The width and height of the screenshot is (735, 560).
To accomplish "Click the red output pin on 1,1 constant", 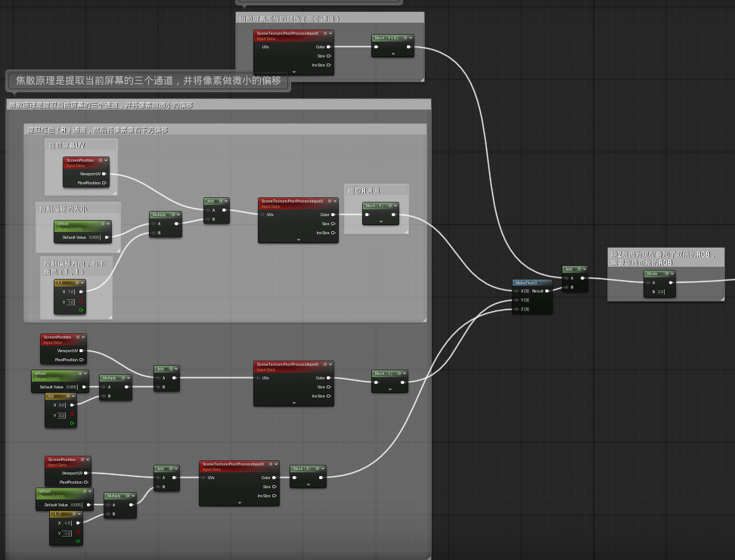I will coord(81,302).
